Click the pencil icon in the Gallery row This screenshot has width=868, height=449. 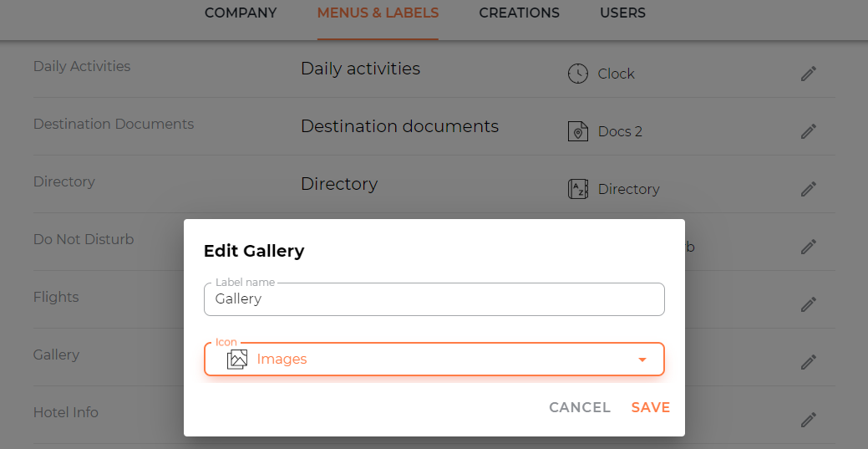click(808, 362)
